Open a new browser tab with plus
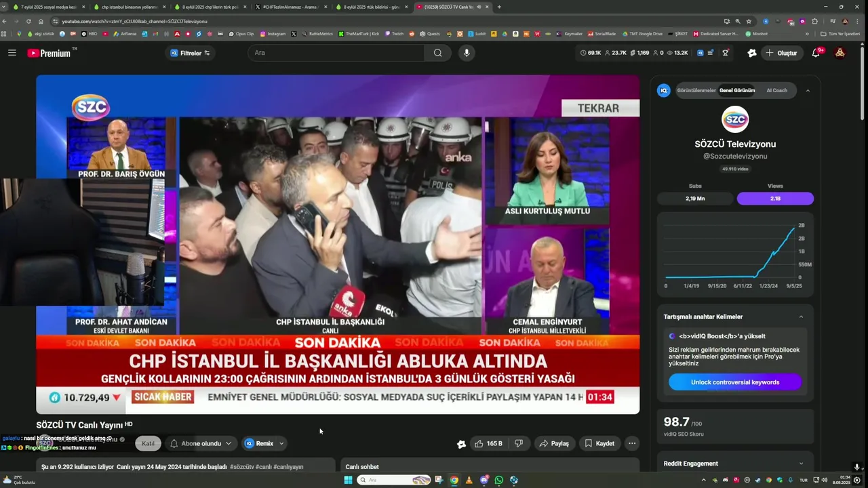Viewport: 868px width, 488px height. 499,7
